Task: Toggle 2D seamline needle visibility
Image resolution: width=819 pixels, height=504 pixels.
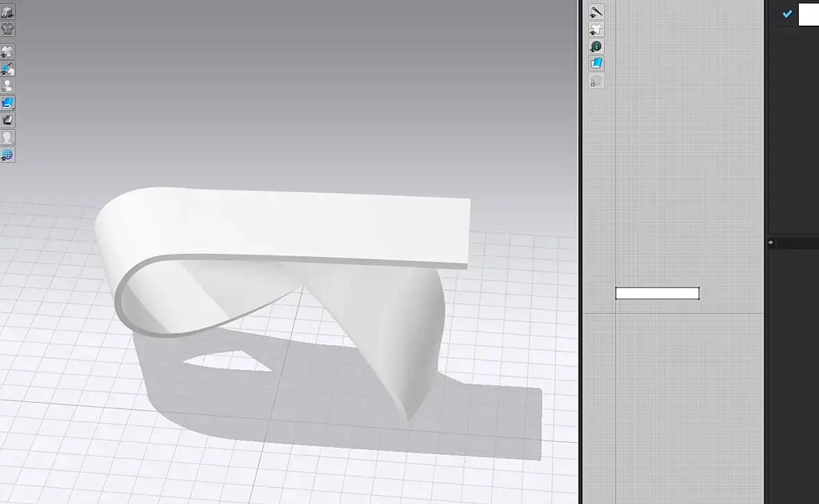Action: (596, 12)
